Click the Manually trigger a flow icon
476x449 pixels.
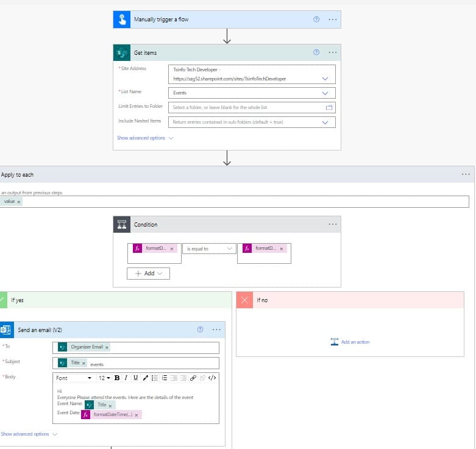tap(122, 19)
